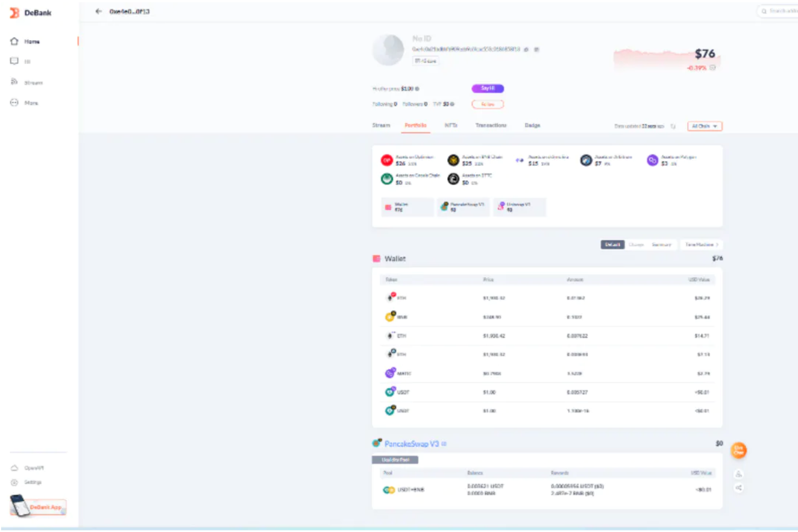The image size is (798, 532).
Task: Open the Hi messages icon in sidebar
Action: 14,61
